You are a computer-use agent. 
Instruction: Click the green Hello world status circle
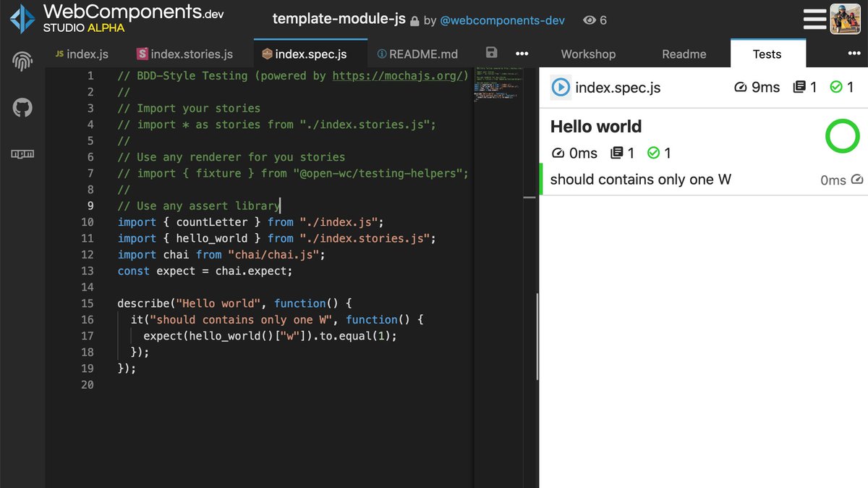point(842,136)
